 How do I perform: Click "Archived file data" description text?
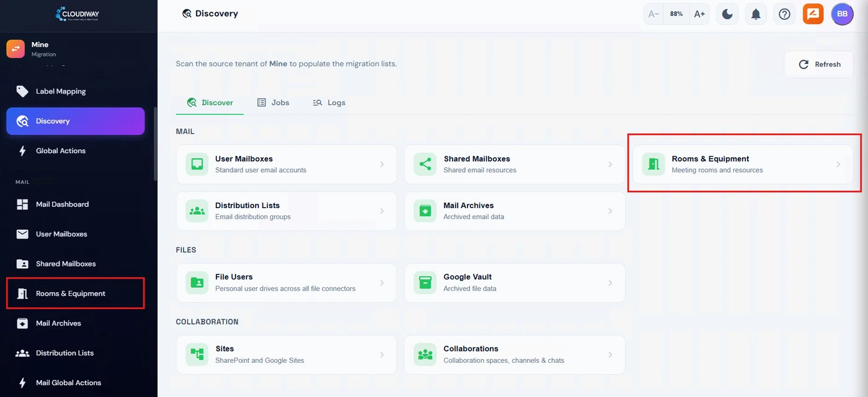coord(470,289)
